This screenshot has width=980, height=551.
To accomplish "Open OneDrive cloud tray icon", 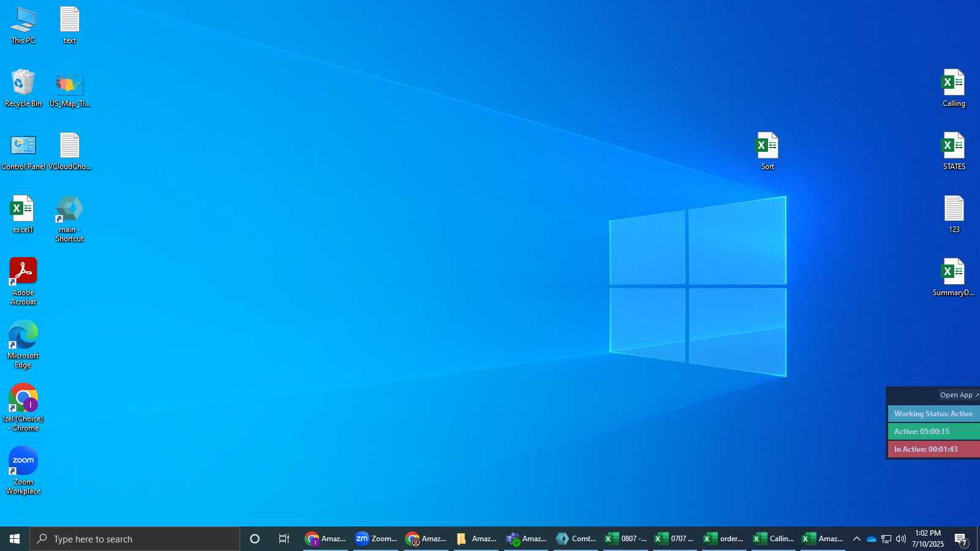I will pyautogui.click(x=871, y=539).
